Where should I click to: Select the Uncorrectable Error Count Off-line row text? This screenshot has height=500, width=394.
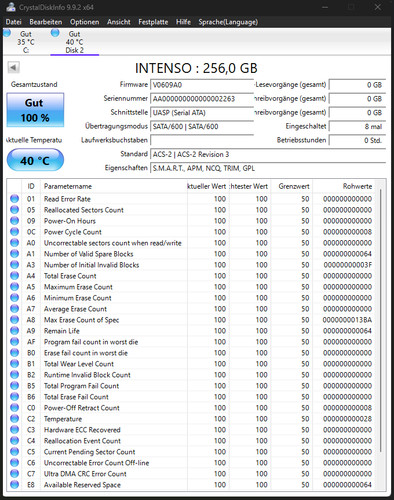click(96, 463)
